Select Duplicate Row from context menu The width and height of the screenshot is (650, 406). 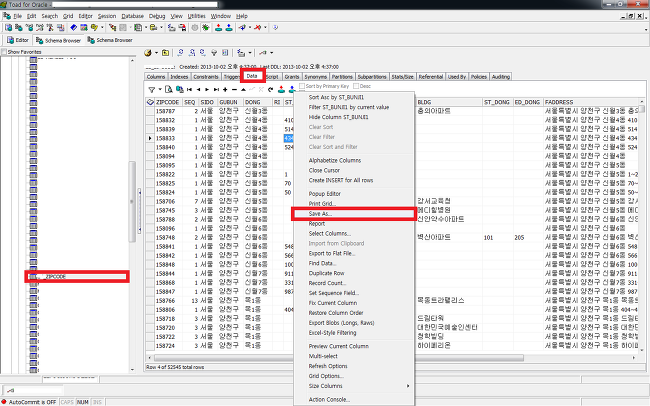click(x=354, y=273)
